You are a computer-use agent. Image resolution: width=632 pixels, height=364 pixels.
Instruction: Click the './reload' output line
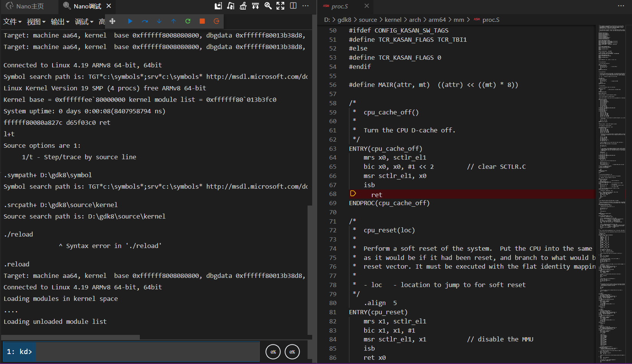coord(18,235)
